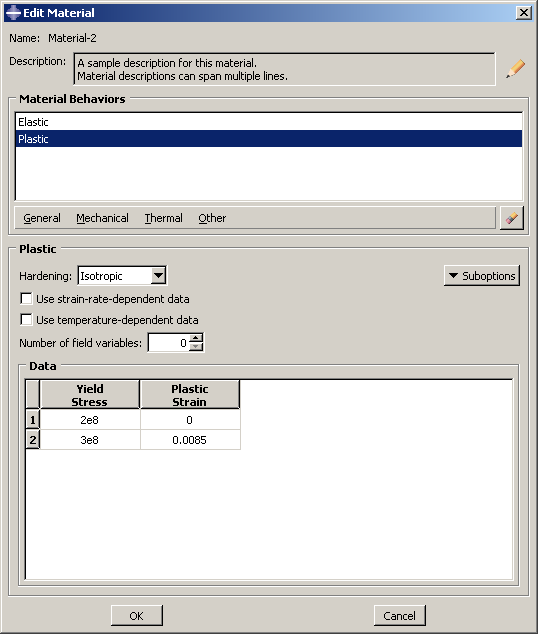538x634 pixels.
Task: Select the 2e8 yield stress cell
Action: click(89, 420)
